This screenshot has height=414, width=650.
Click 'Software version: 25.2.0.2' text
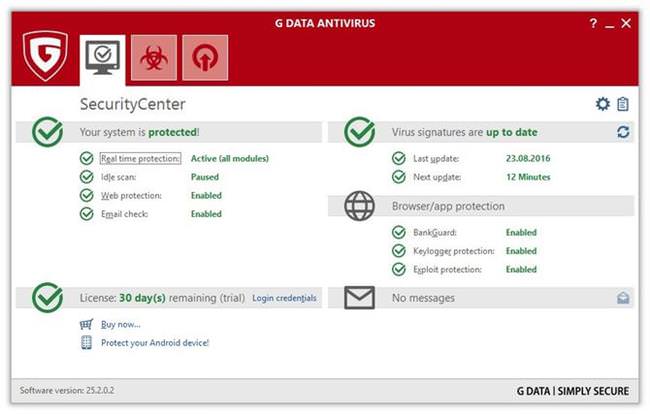(x=67, y=390)
